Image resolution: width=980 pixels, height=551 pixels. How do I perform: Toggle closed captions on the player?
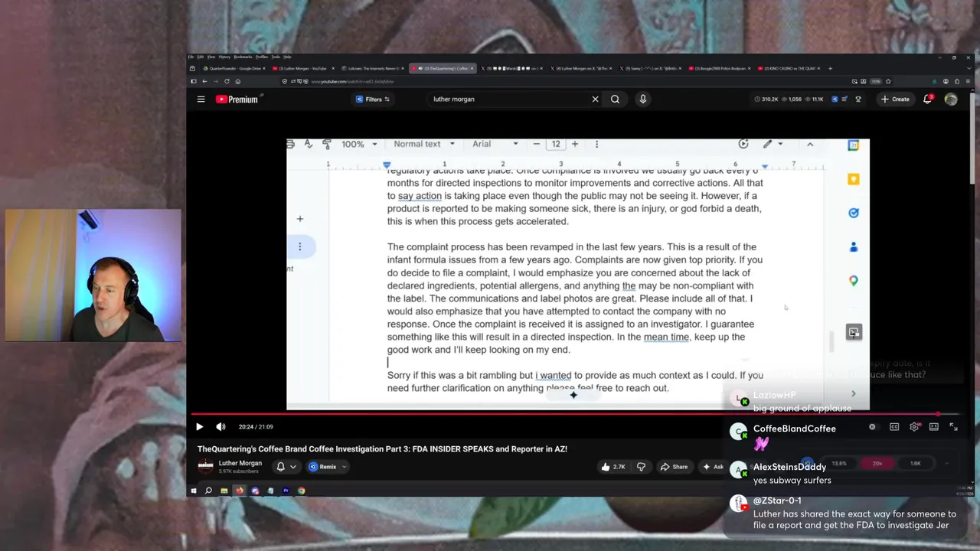[894, 427]
